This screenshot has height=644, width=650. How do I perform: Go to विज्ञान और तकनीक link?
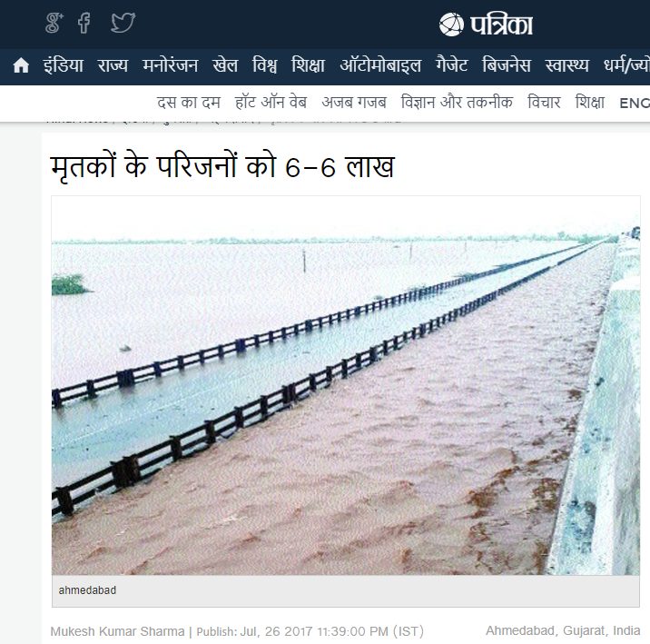pyautogui.click(x=457, y=103)
